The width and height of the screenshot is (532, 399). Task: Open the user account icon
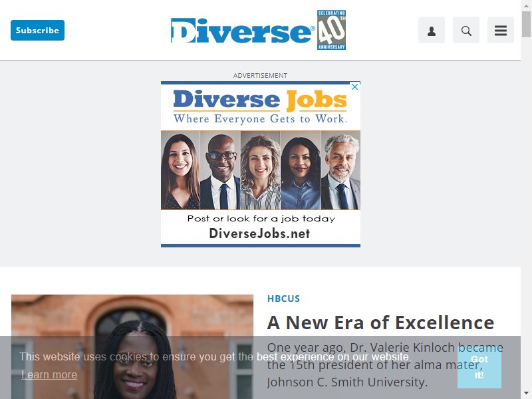tap(431, 30)
